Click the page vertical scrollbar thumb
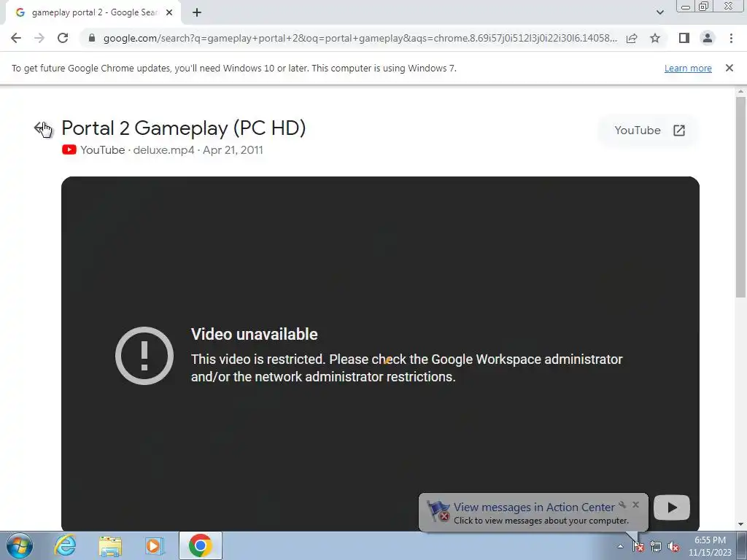Viewport: 747px width, 560px height. coord(740,197)
